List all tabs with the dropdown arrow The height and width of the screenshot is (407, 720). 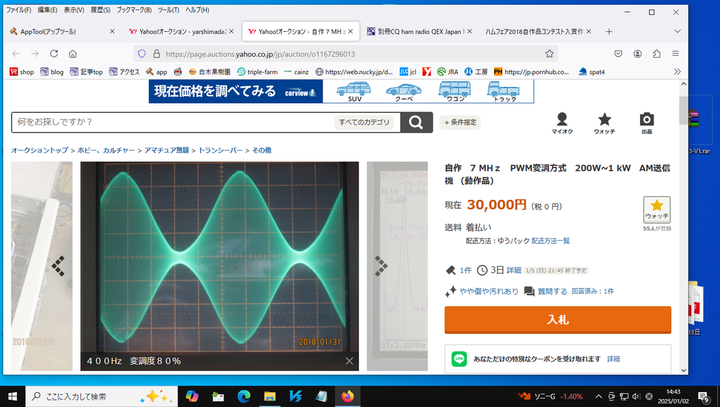(x=677, y=31)
